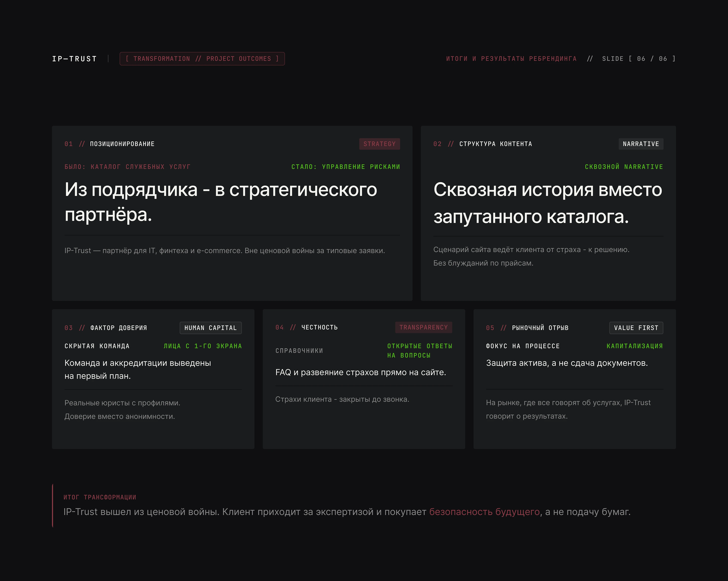Select the HUMAN CAPITAL badge

211,328
